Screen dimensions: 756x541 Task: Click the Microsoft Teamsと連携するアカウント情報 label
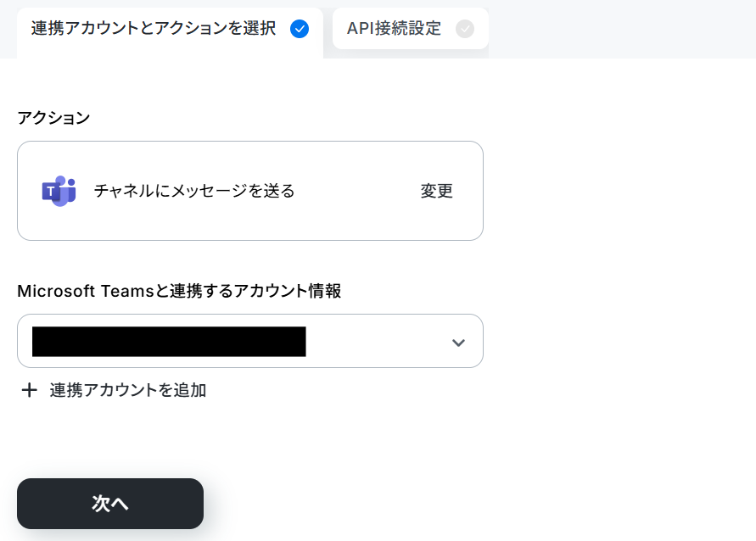click(179, 291)
